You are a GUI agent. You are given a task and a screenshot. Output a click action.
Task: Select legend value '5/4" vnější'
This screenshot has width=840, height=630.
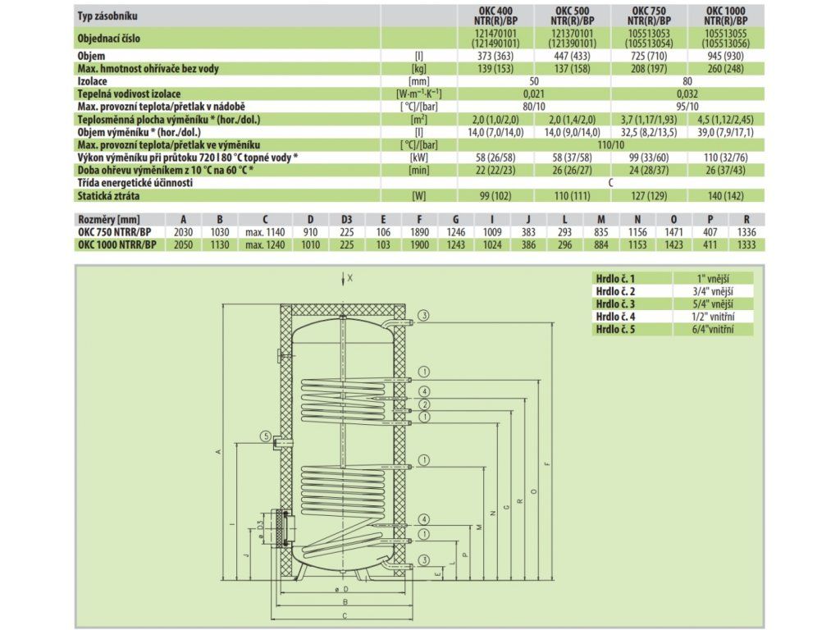(x=713, y=304)
